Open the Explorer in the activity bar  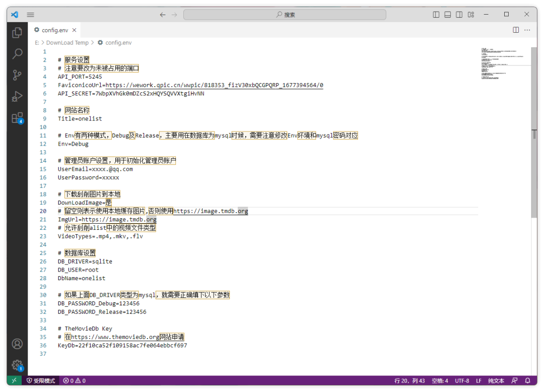tap(17, 32)
